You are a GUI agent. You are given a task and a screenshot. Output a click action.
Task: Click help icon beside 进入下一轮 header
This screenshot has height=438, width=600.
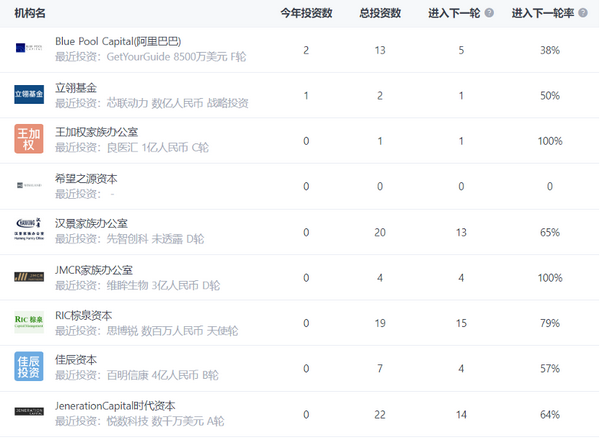click(489, 13)
